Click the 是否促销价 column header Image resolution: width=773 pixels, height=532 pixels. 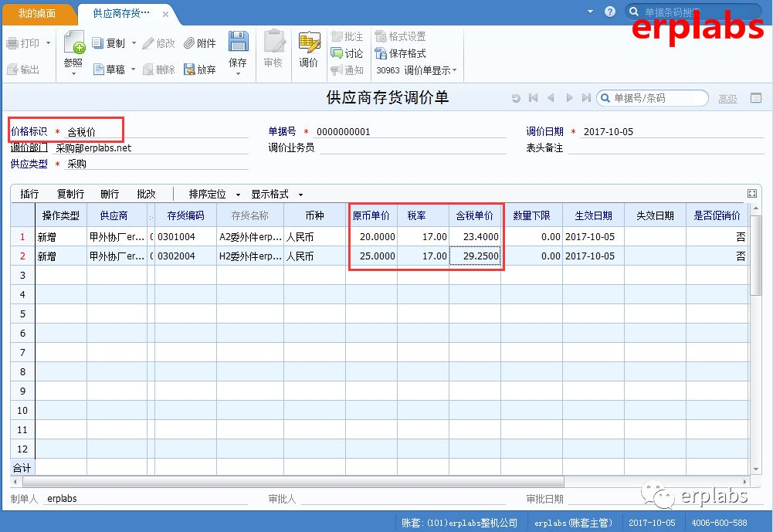(717, 215)
